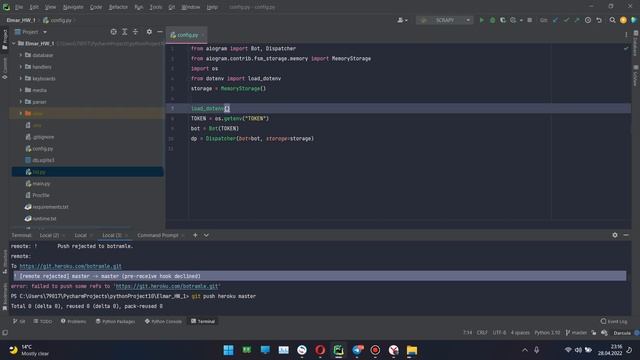Toggle the Bookmarks tool window side tab
Image resolution: width=640 pixels, height=360 pixels.
5,297
